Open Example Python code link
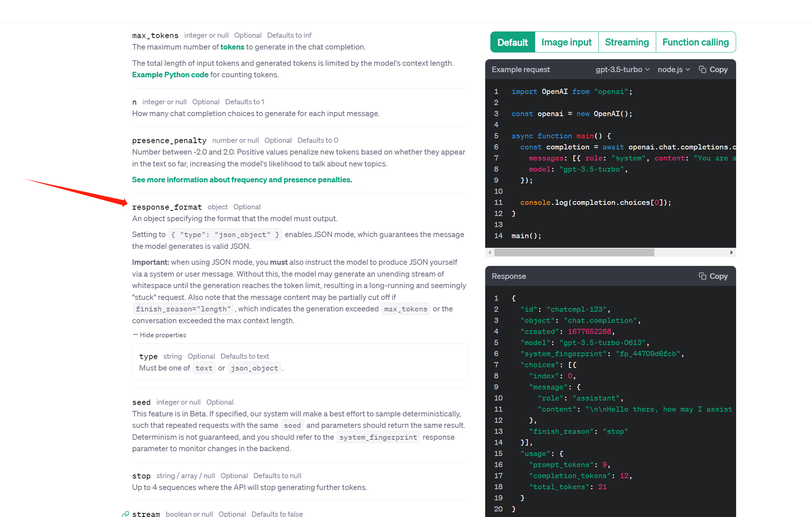Screen dimensions: 812x517 click(x=170, y=75)
